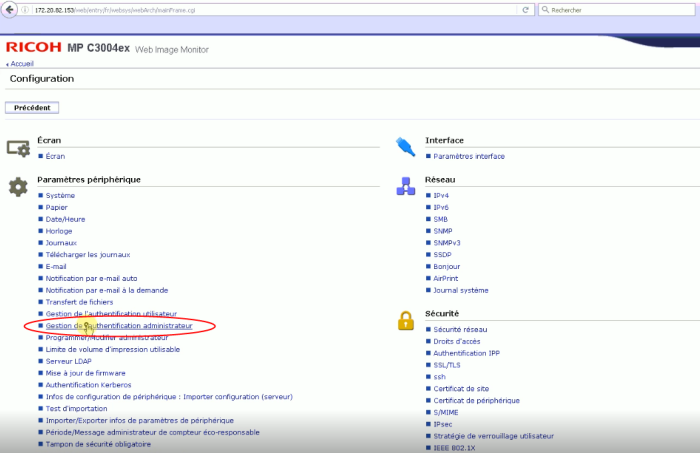Click the RICOH logo
Screen dimensions: 700x453
tap(33, 48)
